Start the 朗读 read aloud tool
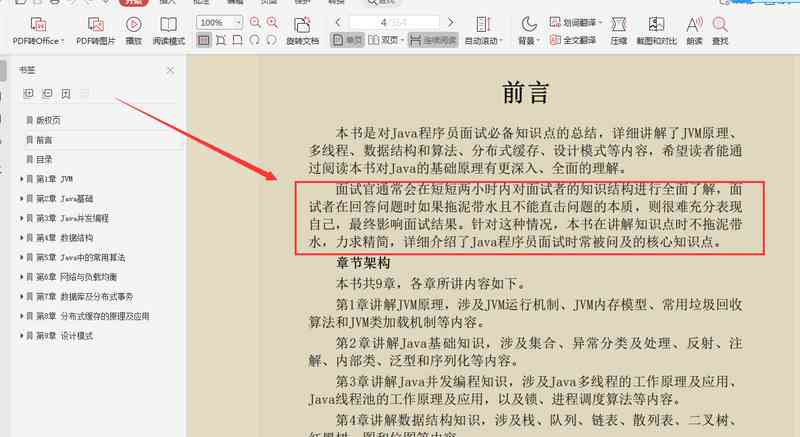This screenshot has width=800, height=437. click(x=694, y=31)
